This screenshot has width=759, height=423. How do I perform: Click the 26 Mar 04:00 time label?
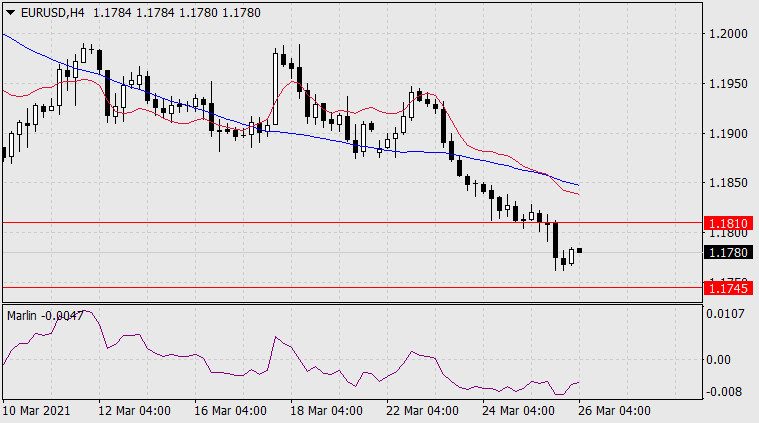point(614,411)
